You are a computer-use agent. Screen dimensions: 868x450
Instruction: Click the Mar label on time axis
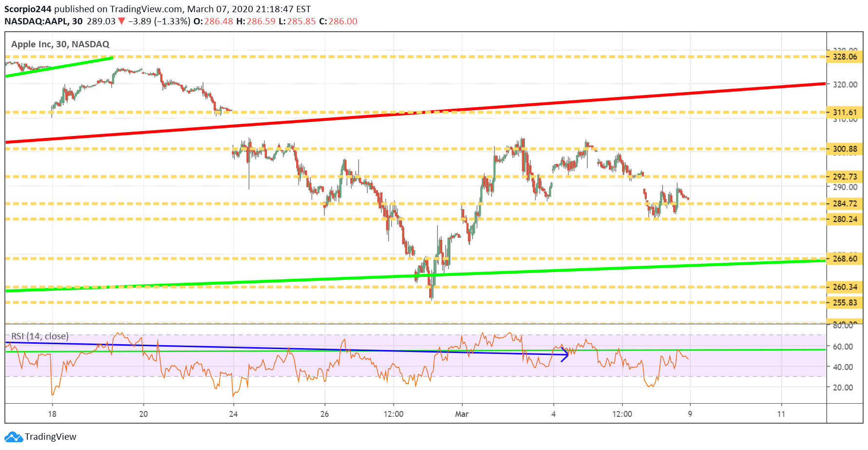click(x=462, y=414)
